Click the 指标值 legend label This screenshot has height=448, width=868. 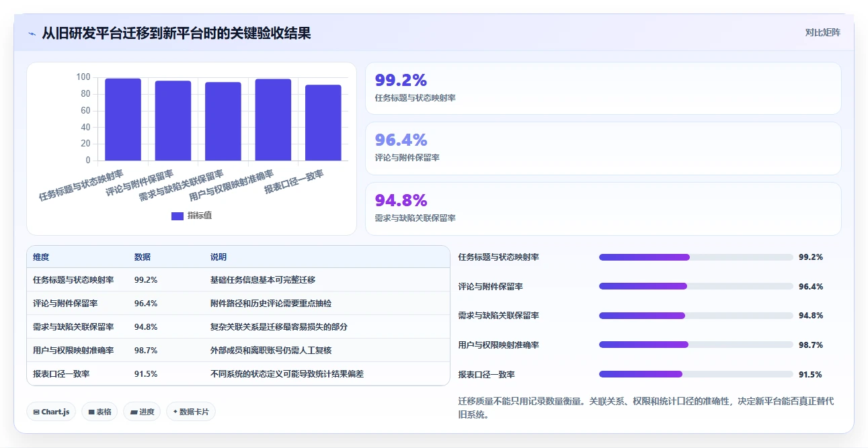coord(200,216)
